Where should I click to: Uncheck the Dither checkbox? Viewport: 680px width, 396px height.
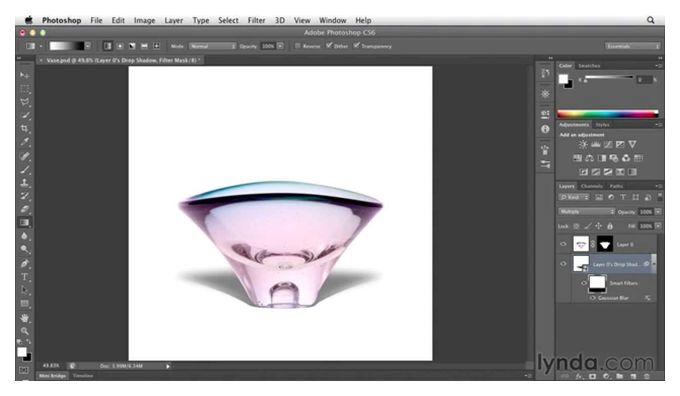(329, 46)
